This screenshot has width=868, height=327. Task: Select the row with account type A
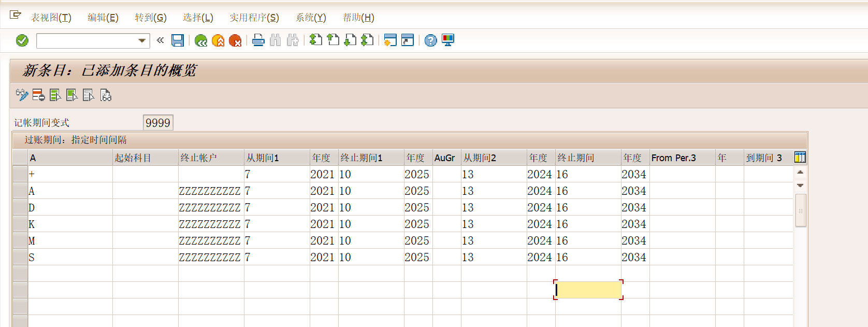coord(20,191)
